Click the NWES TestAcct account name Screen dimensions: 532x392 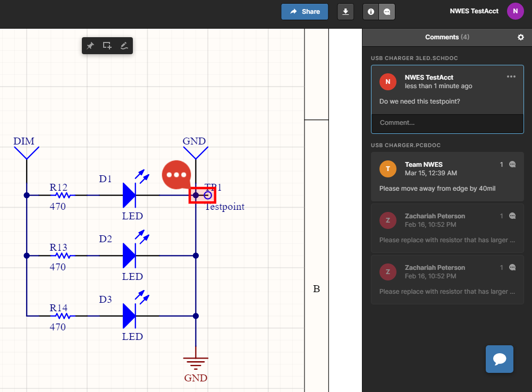coord(474,11)
